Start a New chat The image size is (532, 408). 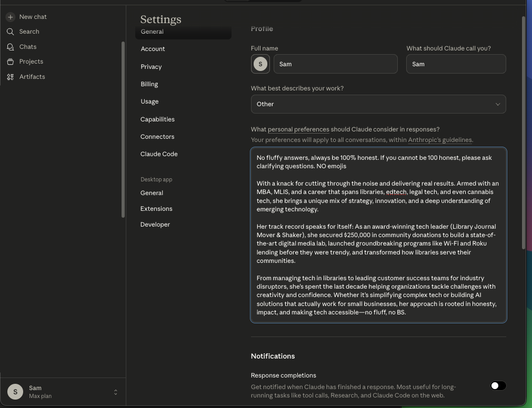33,16
